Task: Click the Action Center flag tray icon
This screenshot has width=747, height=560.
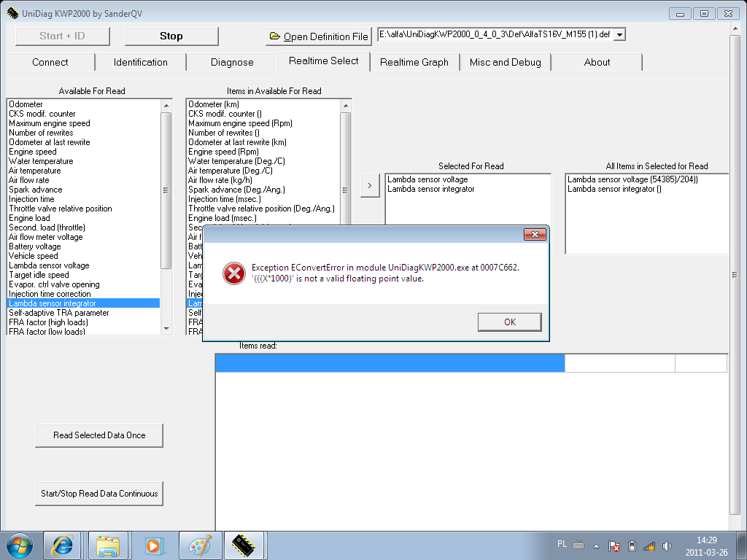Action: (614, 545)
